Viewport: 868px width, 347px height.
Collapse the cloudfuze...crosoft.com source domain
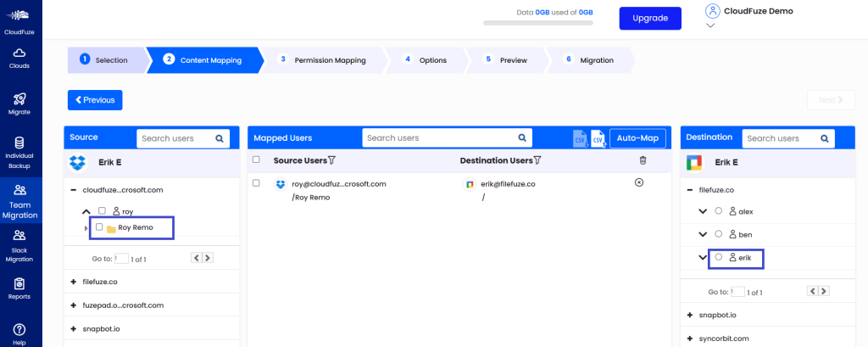pos(73,189)
